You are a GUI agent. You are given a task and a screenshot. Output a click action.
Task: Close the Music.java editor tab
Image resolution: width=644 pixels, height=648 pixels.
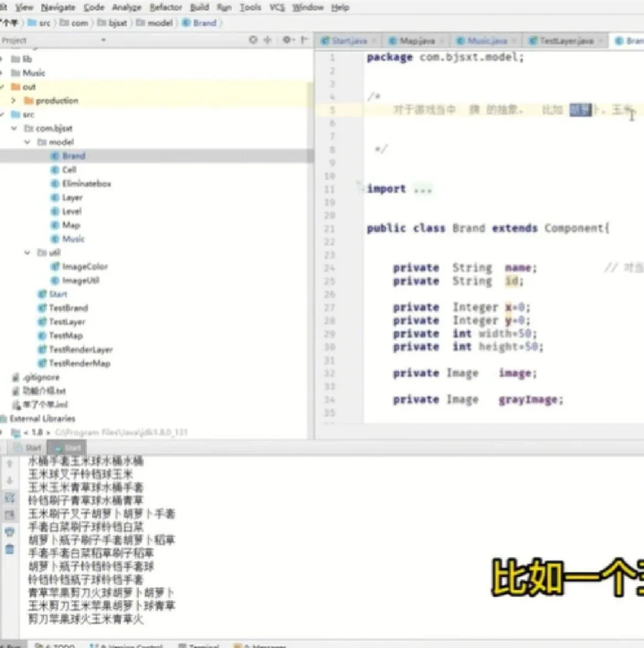[514, 41]
